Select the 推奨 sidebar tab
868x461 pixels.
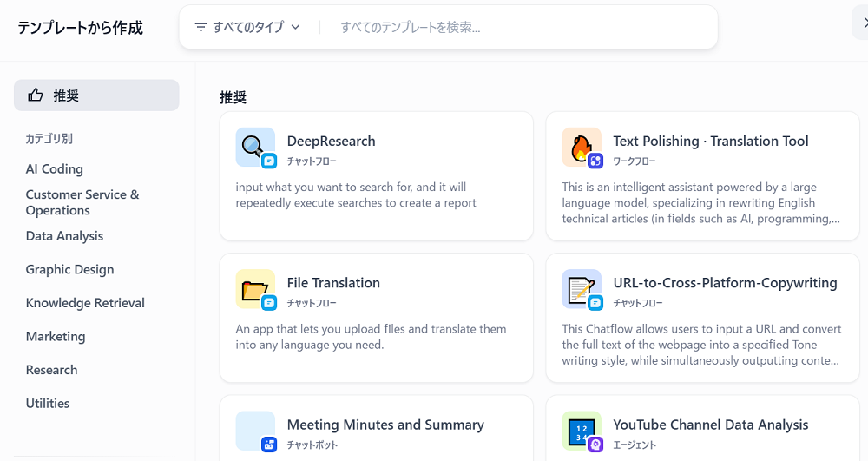coord(96,95)
